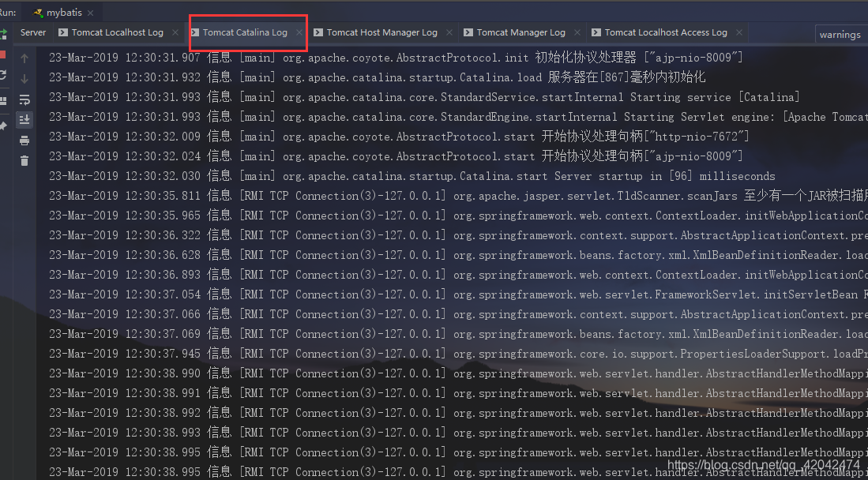Image resolution: width=868 pixels, height=480 pixels.
Task: Click the 12:30:38.993 AbstractHandlerMethodMapping line
Action: [458, 433]
